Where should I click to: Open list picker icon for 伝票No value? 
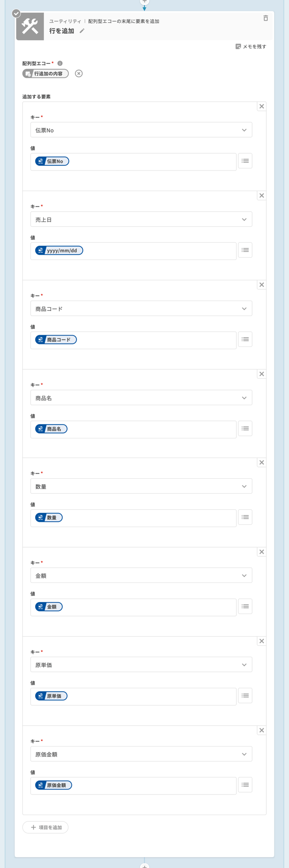(245, 161)
